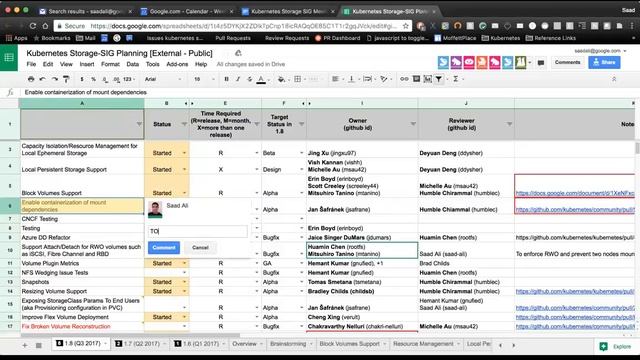Open the functions Σ menu
The height and width of the screenshot is (360, 640).
point(456,79)
